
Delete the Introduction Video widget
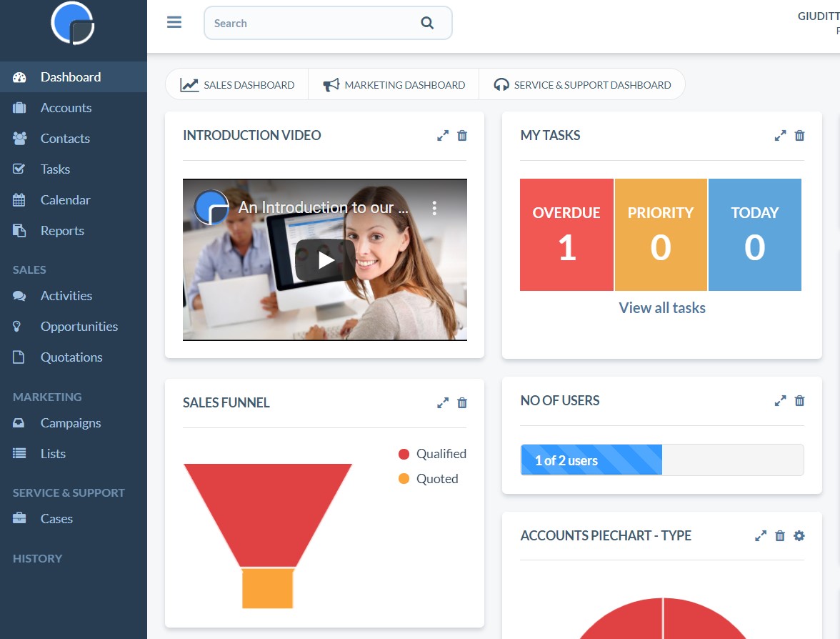(x=462, y=136)
